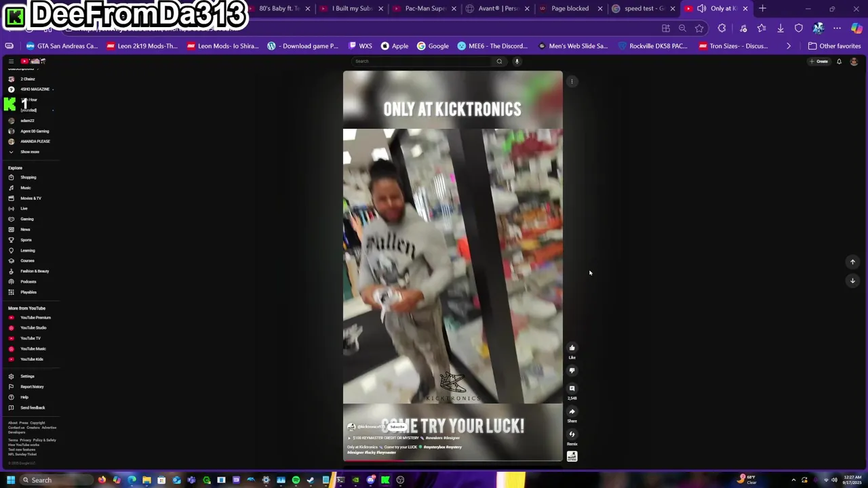Click the YouTube search magnifier button
The width and height of the screenshot is (868, 488).
pyautogui.click(x=499, y=61)
